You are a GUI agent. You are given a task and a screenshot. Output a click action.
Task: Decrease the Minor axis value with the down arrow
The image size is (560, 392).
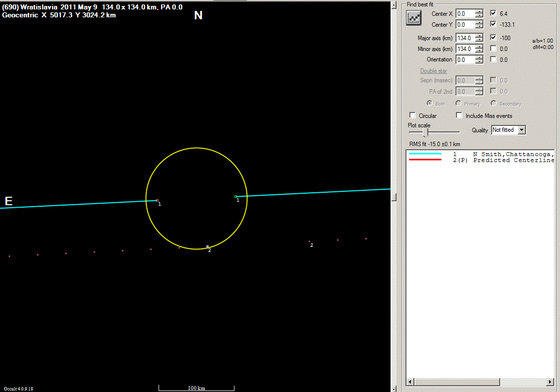pyautogui.click(x=479, y=51)
